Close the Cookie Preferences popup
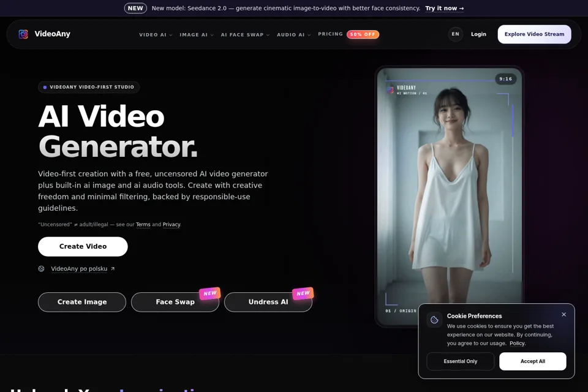Screen dimensions: 588x392 click(563, 314)
